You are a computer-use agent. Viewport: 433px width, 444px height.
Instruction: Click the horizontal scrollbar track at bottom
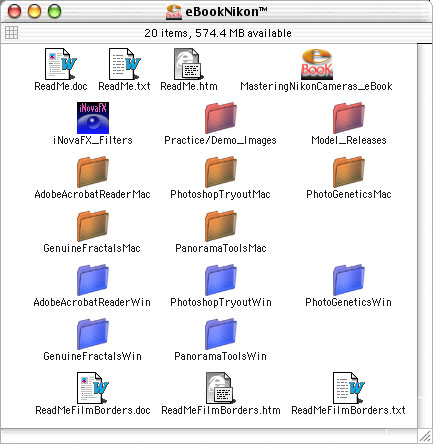pos(209,436)
